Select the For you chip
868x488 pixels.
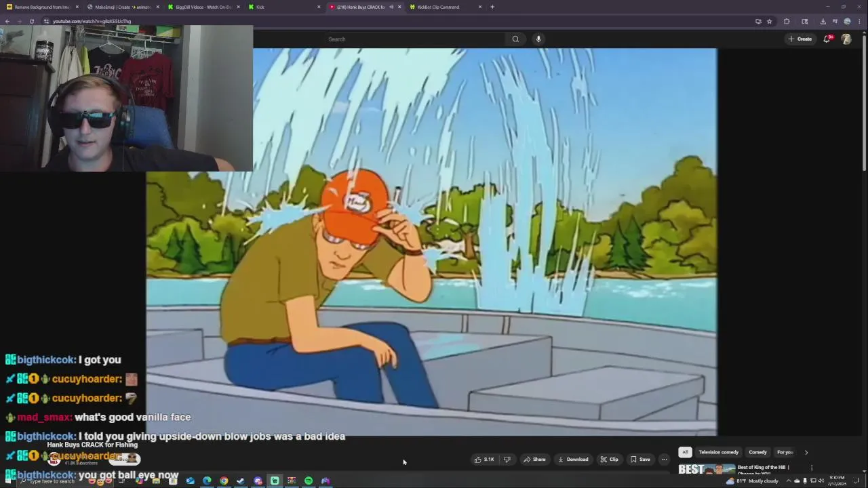coord(785,452)
